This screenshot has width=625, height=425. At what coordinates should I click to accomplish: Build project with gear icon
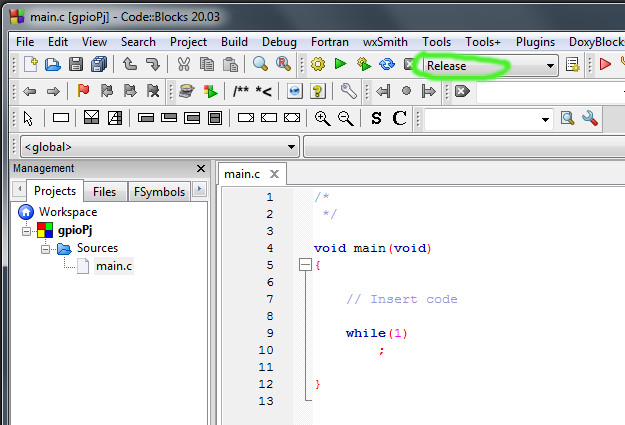318,64
